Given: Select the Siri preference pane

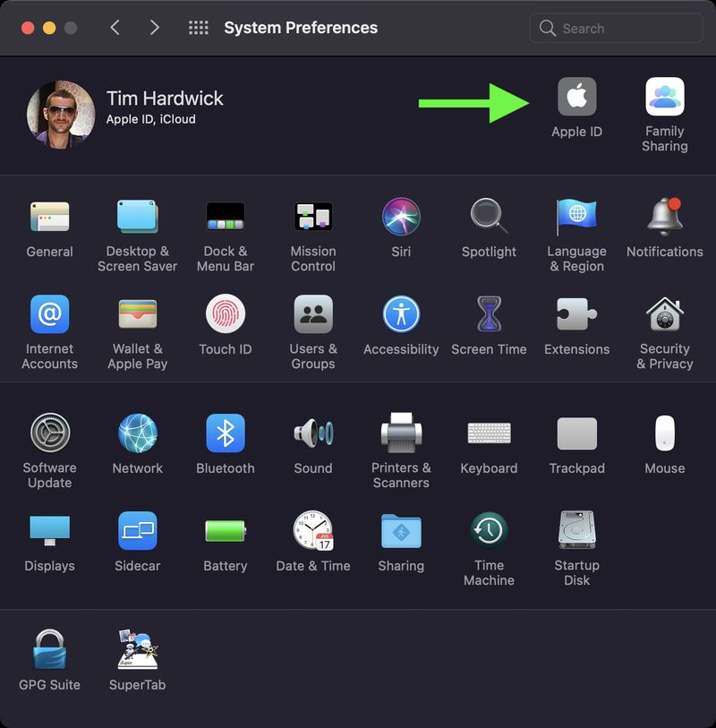Looking at the screenshot, I should [x=400, y=218].
